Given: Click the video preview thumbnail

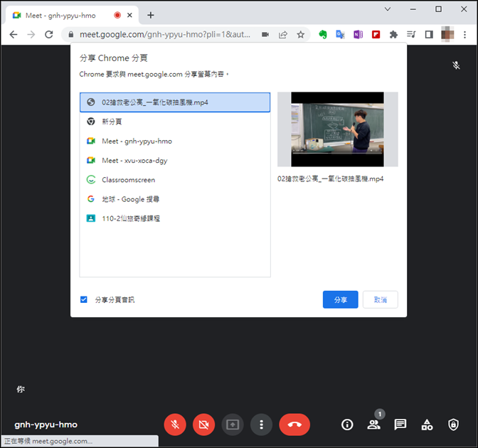Looking at the screenshot, I should point(337,129).
